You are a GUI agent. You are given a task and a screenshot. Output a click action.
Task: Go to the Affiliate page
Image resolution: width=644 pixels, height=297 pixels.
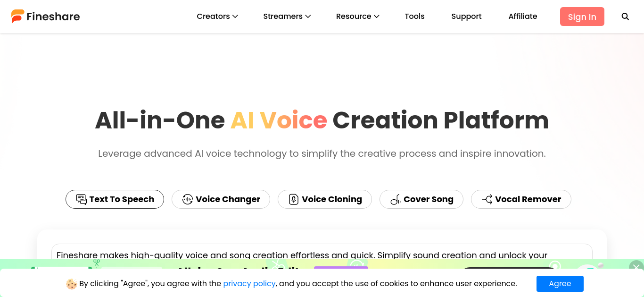[x=523, y=17]
